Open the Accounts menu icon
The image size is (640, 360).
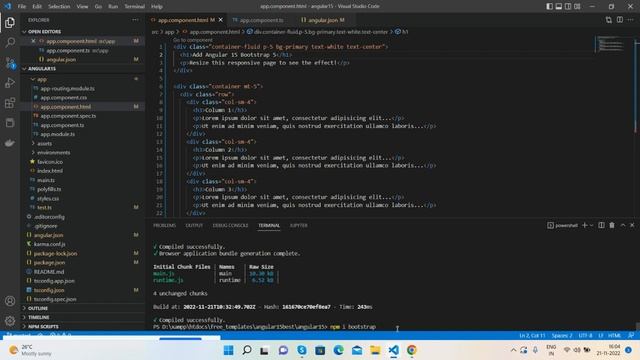[x=10, y=301]
